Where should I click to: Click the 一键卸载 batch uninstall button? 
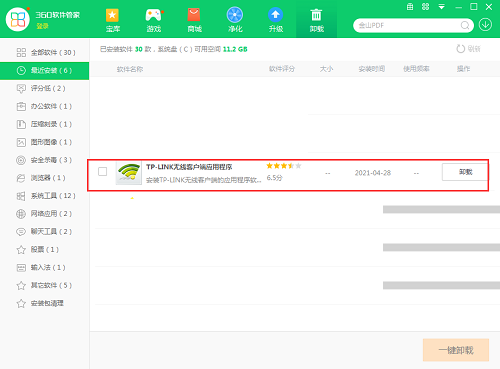[456, 350]
